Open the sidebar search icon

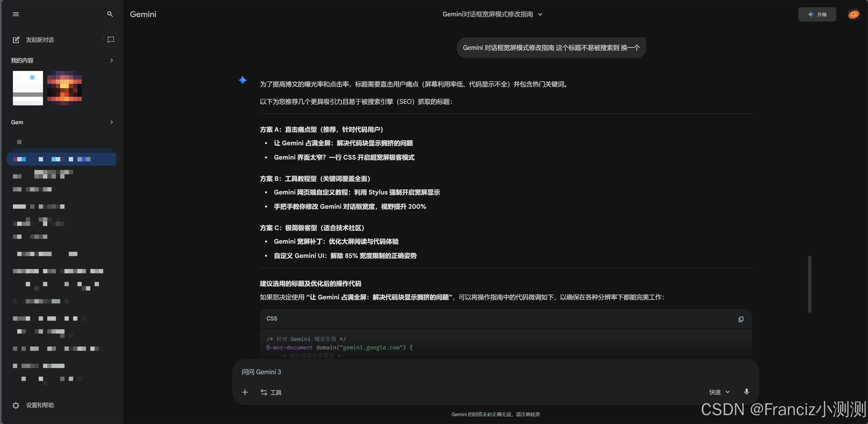point(110,14)
